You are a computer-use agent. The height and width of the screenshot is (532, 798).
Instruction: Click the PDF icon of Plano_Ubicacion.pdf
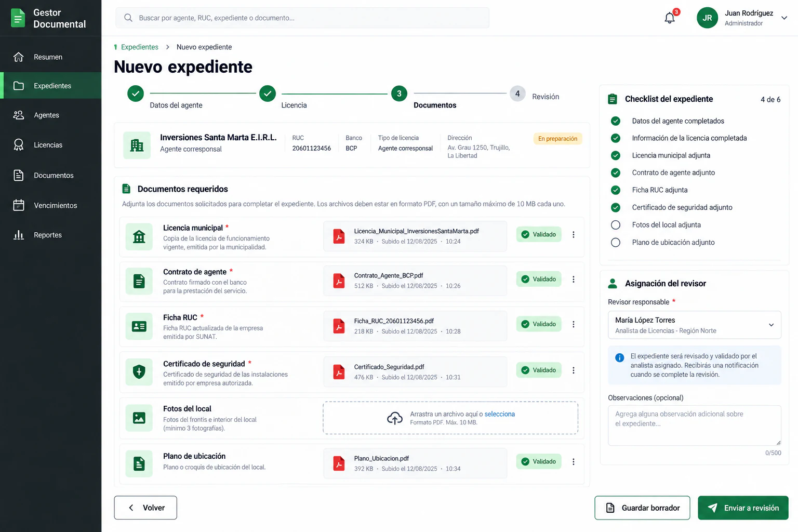[x=339, y=463]
